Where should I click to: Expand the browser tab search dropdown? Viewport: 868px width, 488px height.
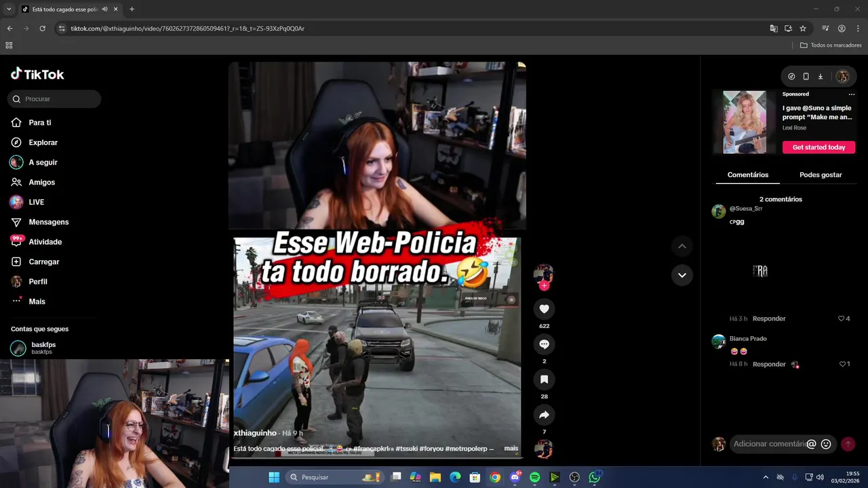tap(9, 9)
